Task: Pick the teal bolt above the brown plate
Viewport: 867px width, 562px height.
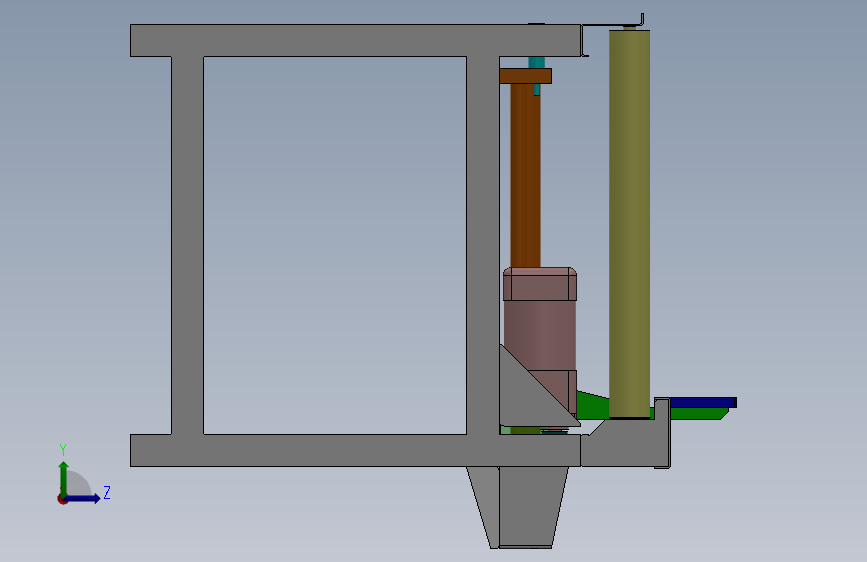Action: (x=536, y=63)
